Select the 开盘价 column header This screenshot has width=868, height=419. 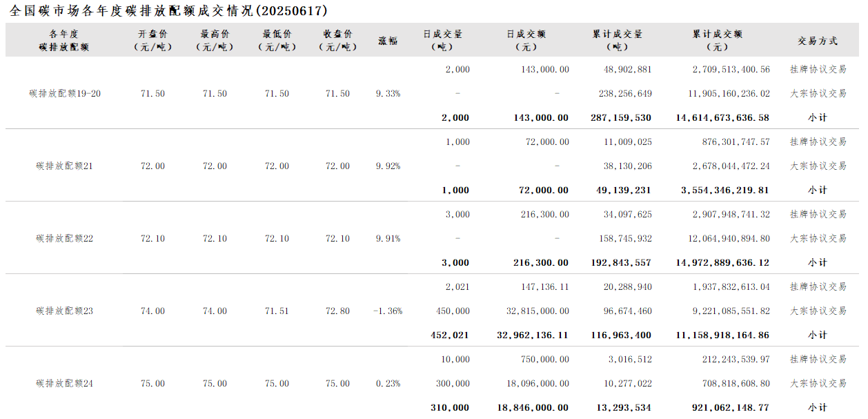pyautogui.click(x=152, y=41)
